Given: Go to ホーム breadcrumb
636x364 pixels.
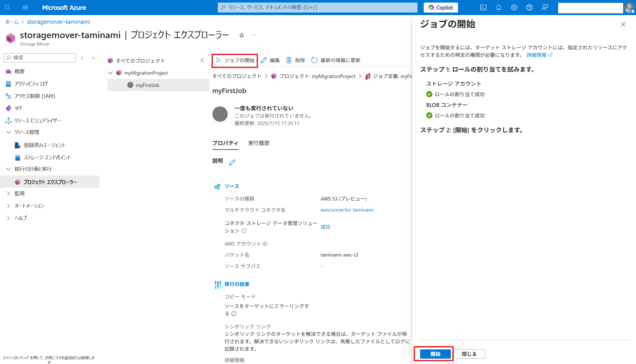Looking at the screenshot, I should [x=12, y=22].
